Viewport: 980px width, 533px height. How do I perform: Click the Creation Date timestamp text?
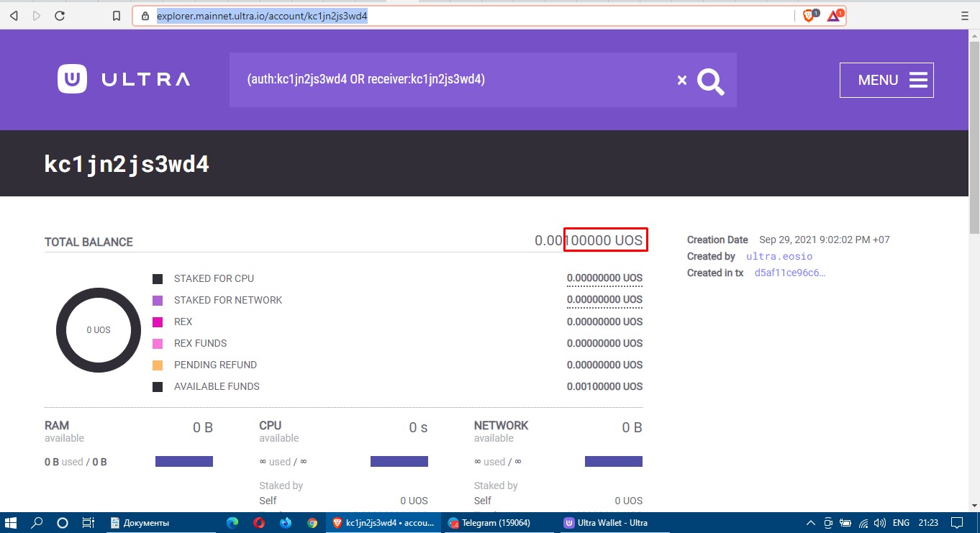point(825,240)
